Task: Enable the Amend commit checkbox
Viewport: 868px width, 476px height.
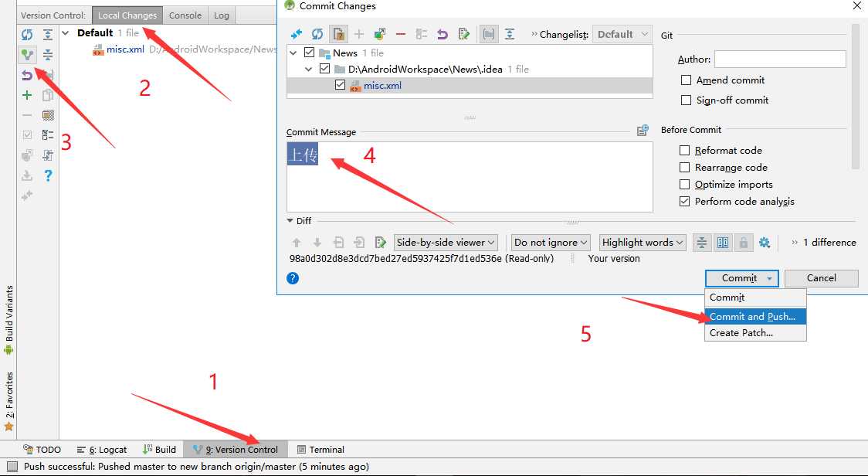Action: pos(686,80)
